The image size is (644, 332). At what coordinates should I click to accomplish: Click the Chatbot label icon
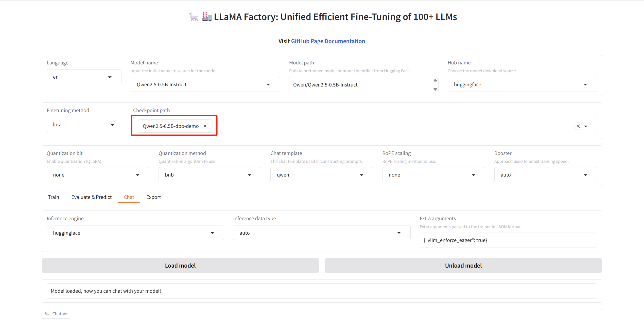tap(47, 314)
